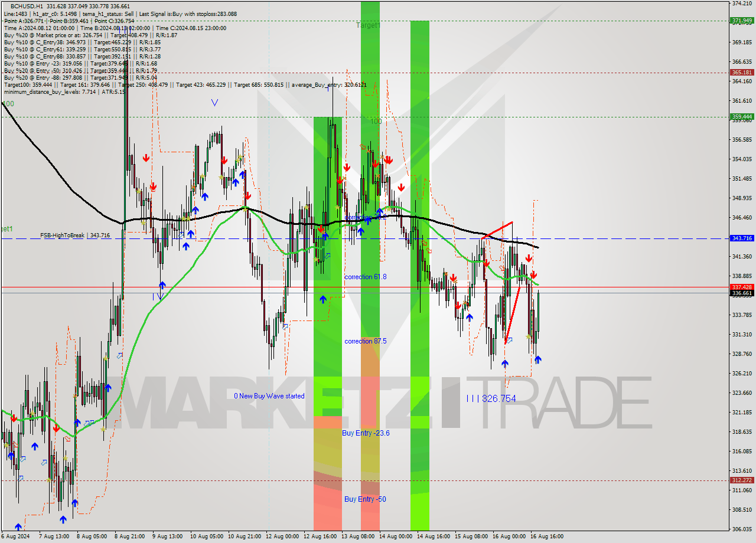The width and height of the screenshot is (756, 543).
Task: Select the 312.272 red price tag
Action: (x=742, y=480)
